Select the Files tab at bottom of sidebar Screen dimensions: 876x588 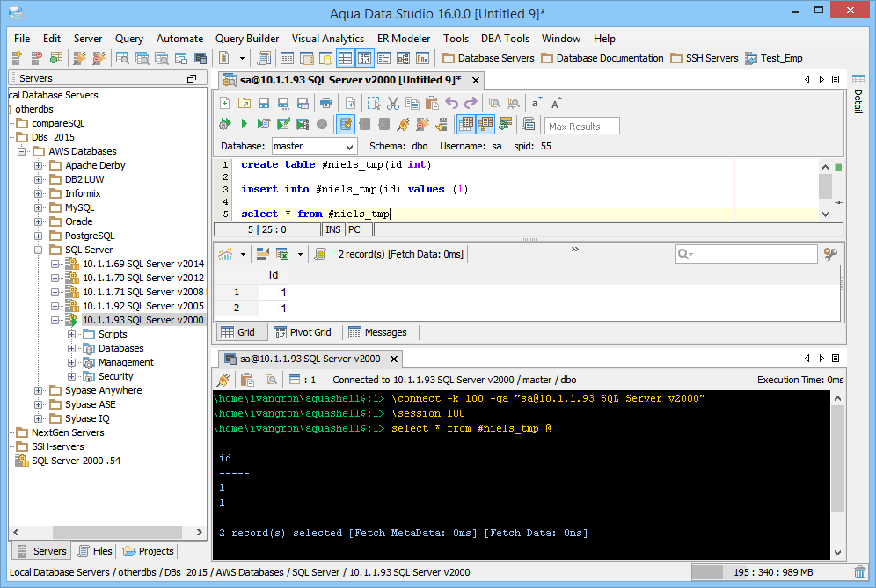click(95, 551)
